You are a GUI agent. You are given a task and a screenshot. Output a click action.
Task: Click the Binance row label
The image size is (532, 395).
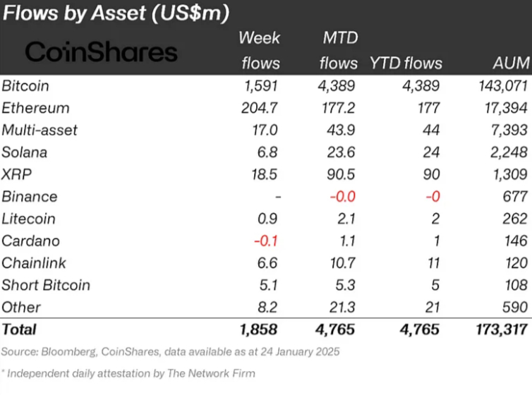[29, 196]
